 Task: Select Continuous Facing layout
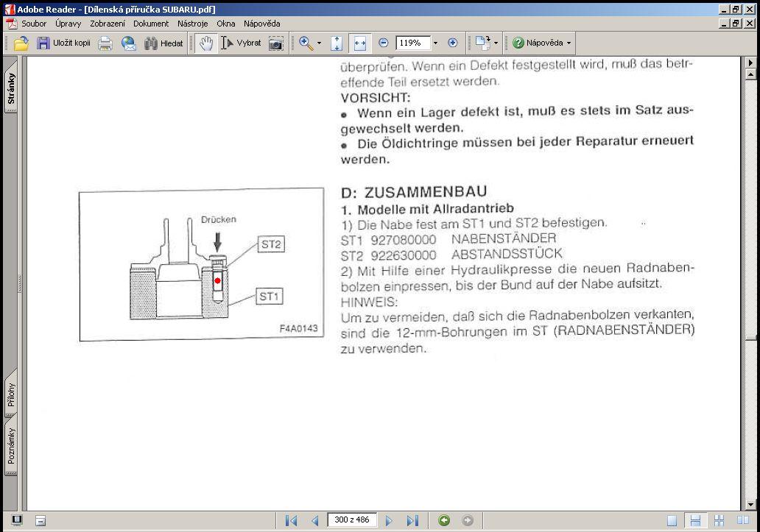pos(719,520)
